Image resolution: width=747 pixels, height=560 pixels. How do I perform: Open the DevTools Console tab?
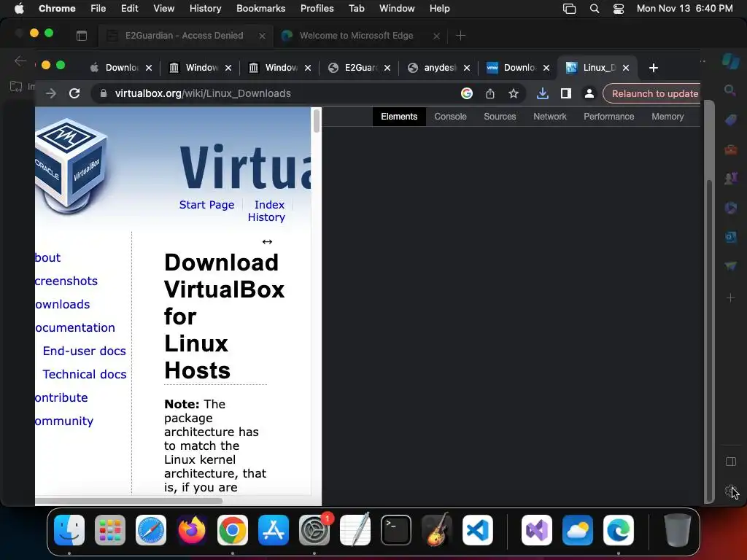click(449, 116)
